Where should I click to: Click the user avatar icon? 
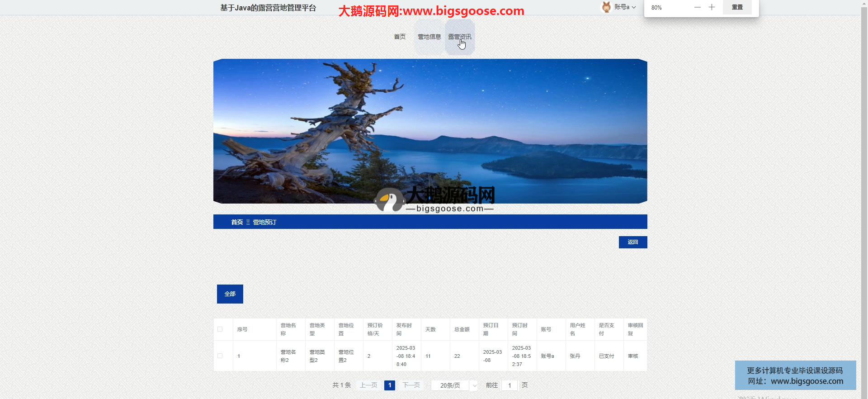click(x=606, y=7)
